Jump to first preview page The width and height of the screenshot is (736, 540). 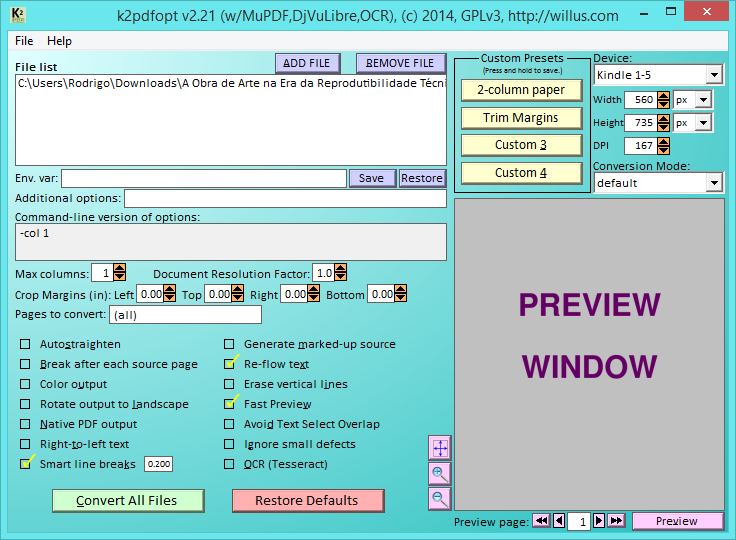[x=540, y=521]
